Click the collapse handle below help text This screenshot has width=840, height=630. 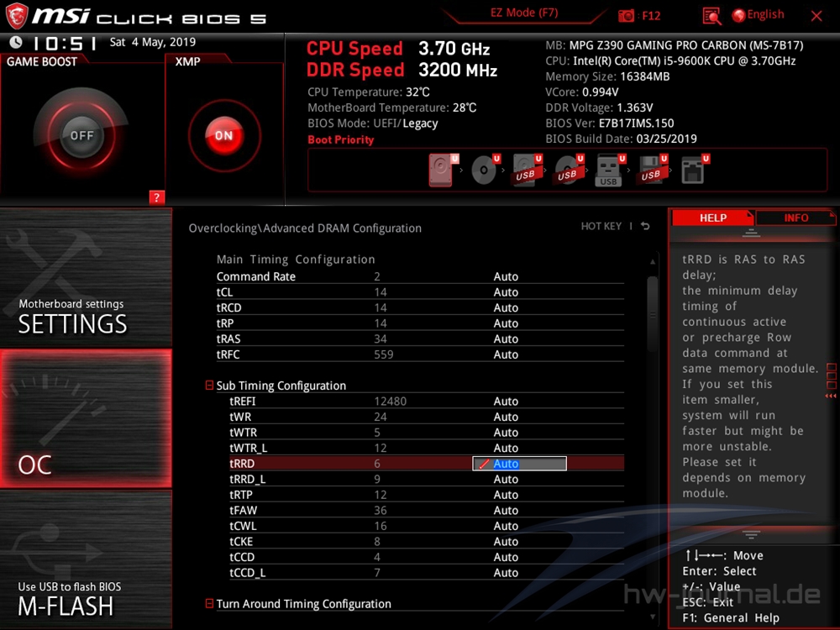[751, 534]
